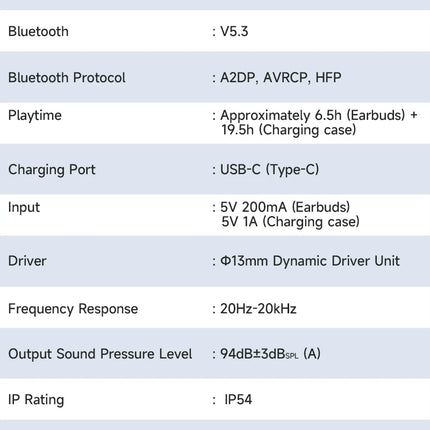Click the IP Rating label
This screenshot has height=430, width=430.
(36, 400)
